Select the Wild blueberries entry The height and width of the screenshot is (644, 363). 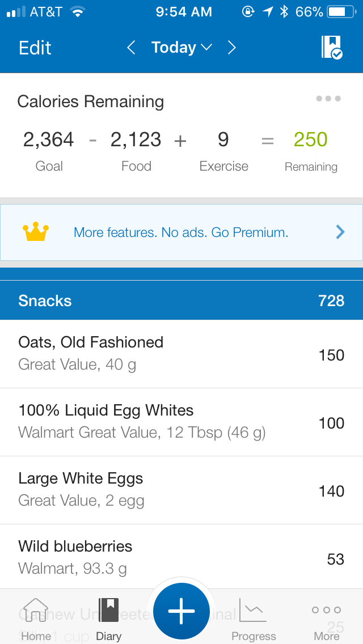coord(181,558)
